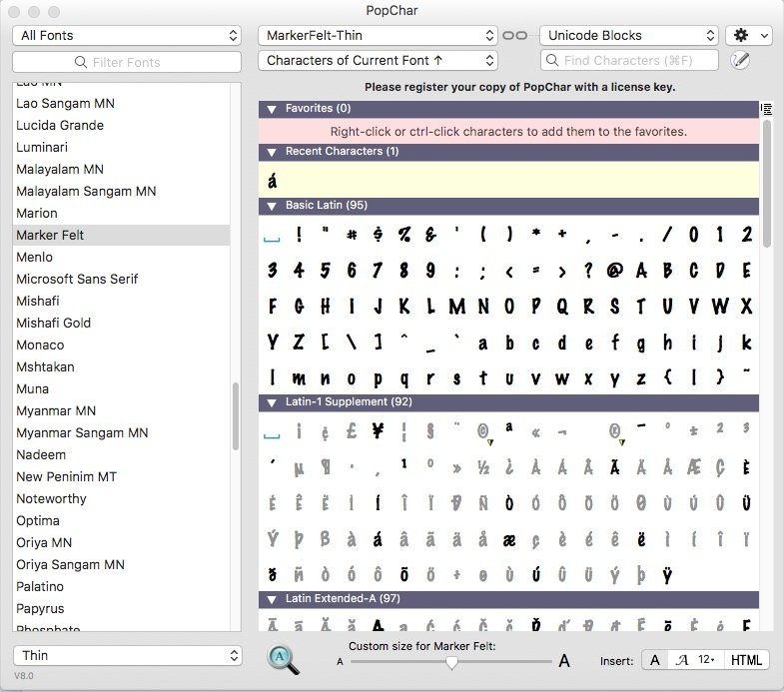Click the pencil draw-to-find icon

pyautogui.click(x=740, y=61)
